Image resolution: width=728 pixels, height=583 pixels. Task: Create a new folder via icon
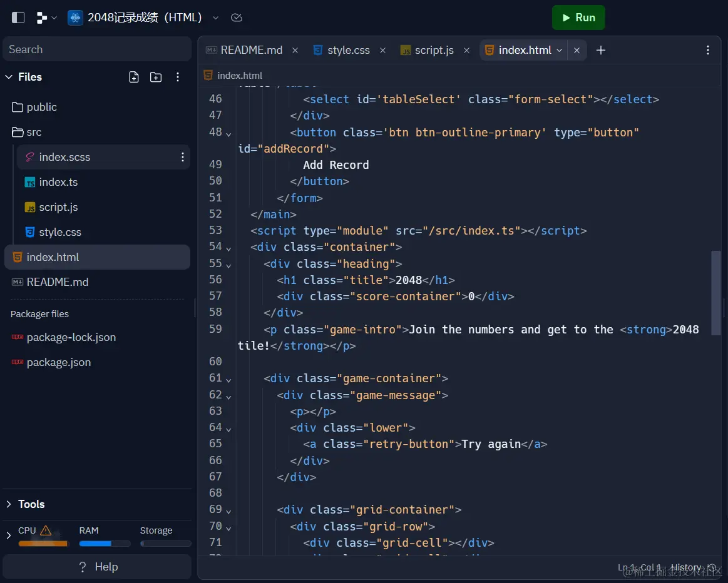156,77
